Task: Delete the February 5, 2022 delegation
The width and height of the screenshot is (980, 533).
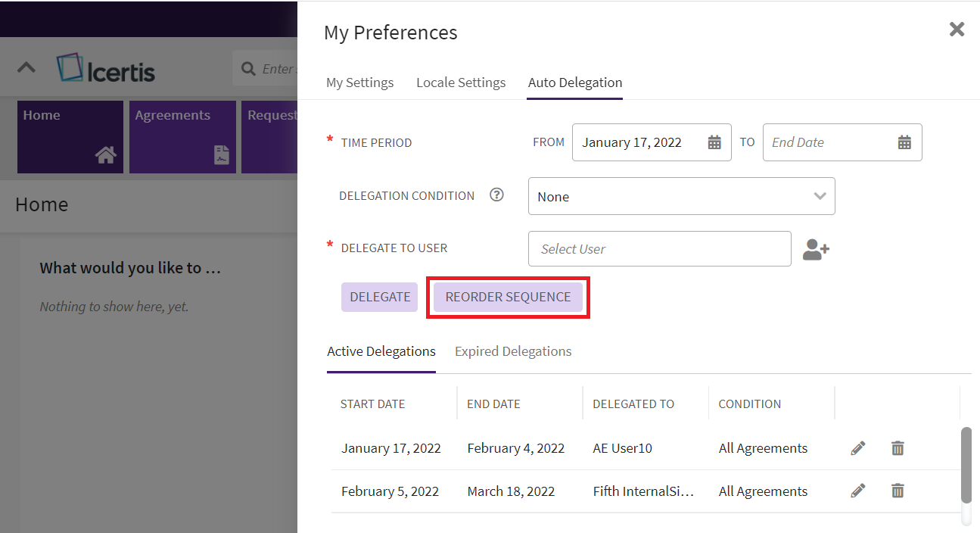Action: pyautogui.click(x=898, y=491)
